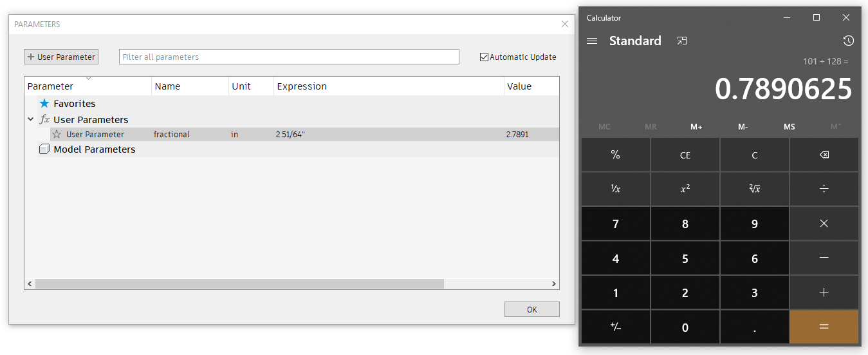
Task: Click the Unit column header
Action: tap(251, 86)
